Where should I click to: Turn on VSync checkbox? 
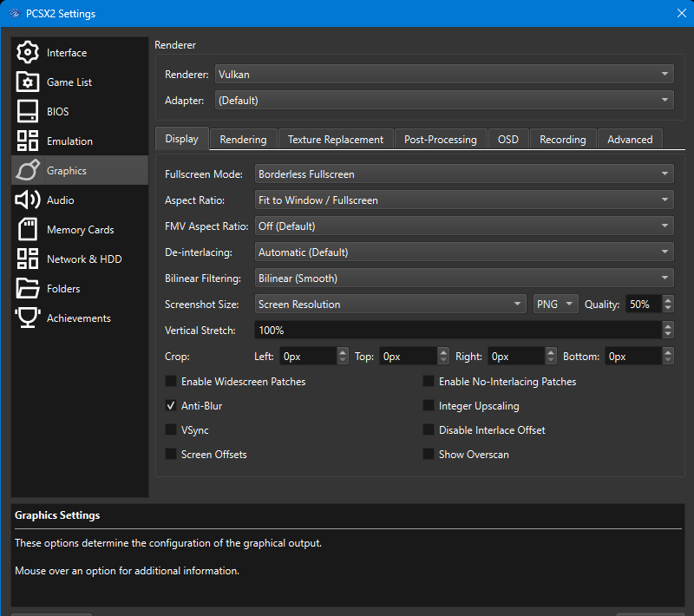tap(170, 430)
